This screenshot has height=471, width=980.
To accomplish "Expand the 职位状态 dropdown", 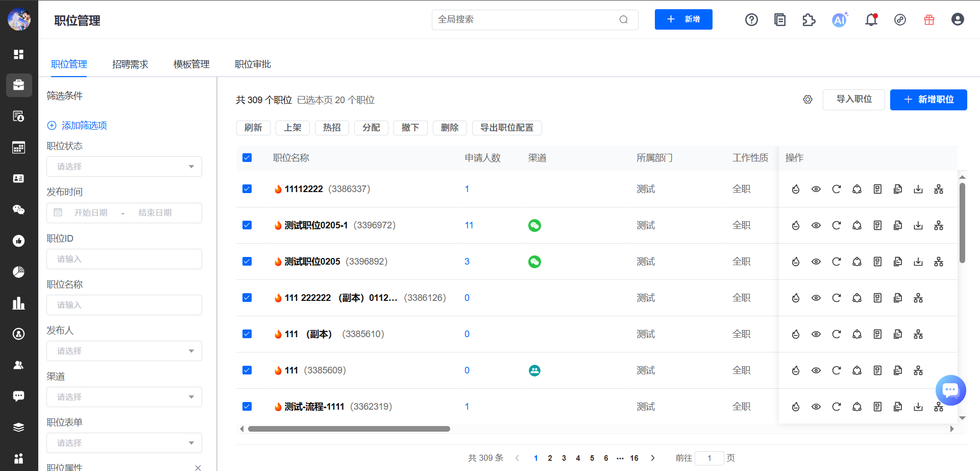I will point(124,167).
